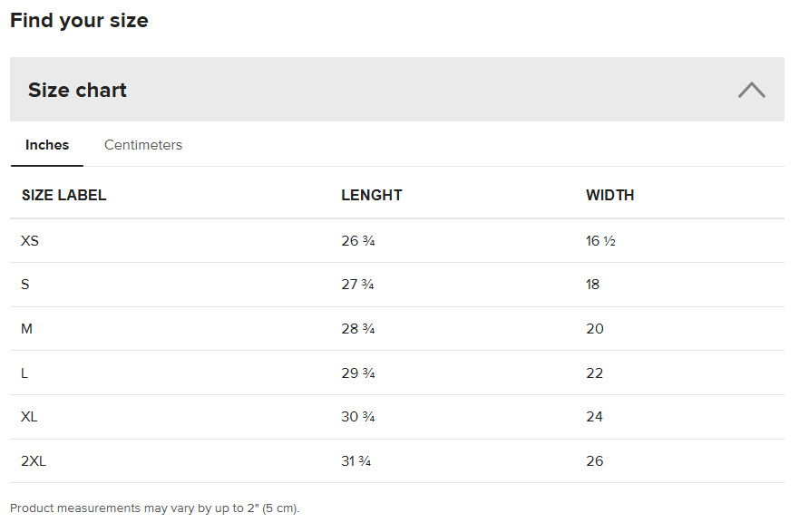The image size is (799, 532).
Task: Click the SIZE LABEL column header
Action: pyautogui.click(x=63, y=195)
